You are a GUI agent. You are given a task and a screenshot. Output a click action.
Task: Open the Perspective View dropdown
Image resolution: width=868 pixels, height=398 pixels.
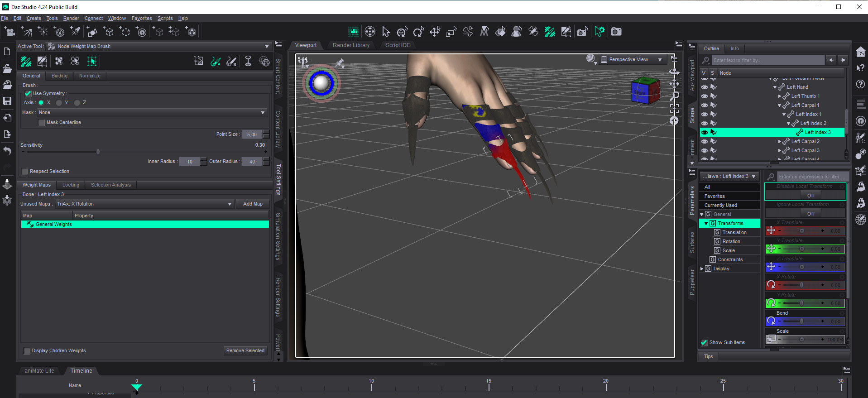click(632, 60)
